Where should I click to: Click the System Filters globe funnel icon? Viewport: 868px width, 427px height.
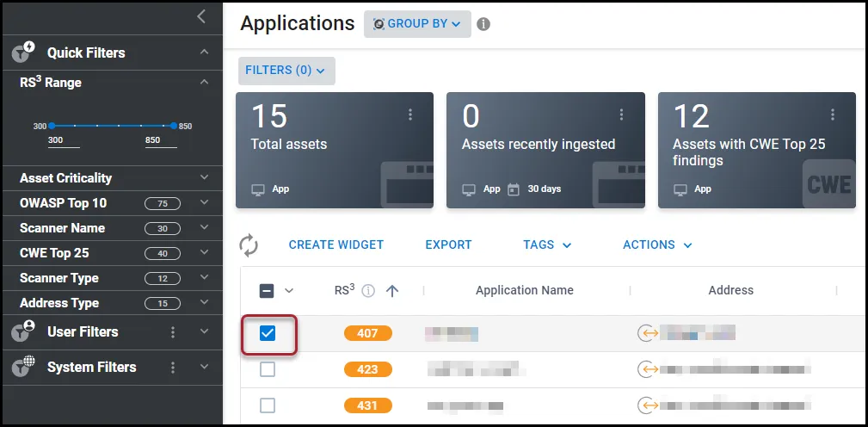23,366
